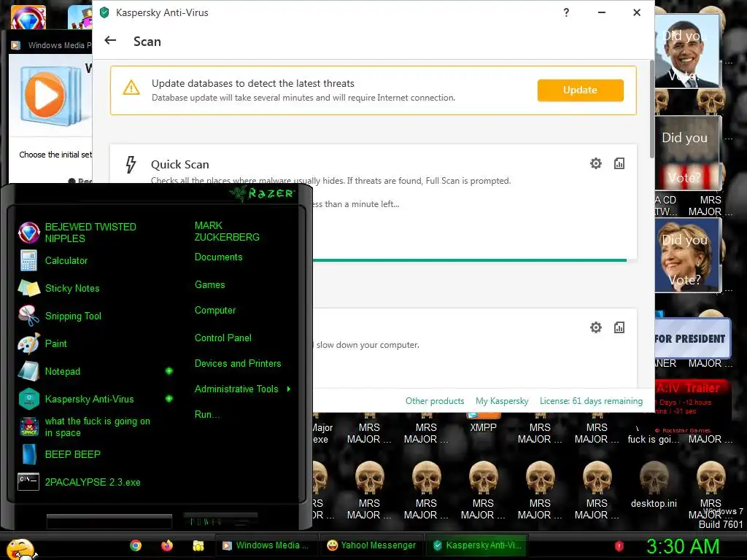Image resolution: width=747 pixels, height=560 pixels.
Task: Click License: 61 days remaining link
Action: (x=591, y=401)
